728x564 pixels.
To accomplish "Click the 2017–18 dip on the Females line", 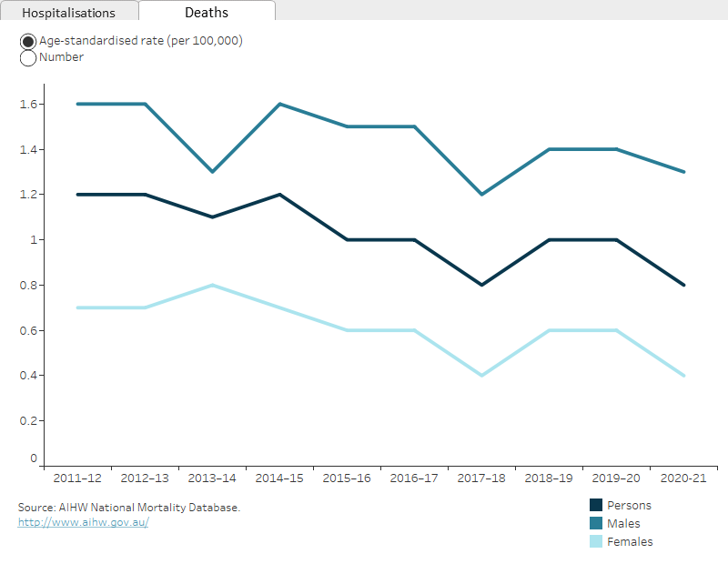I will (x=480, y=374).
